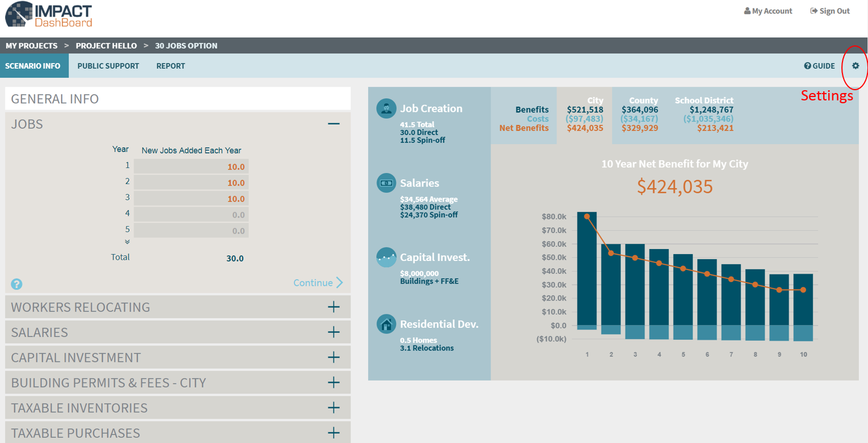Click the Year 1 new jobs field
This screenshot has height=443, width=868.
[191, 167]
